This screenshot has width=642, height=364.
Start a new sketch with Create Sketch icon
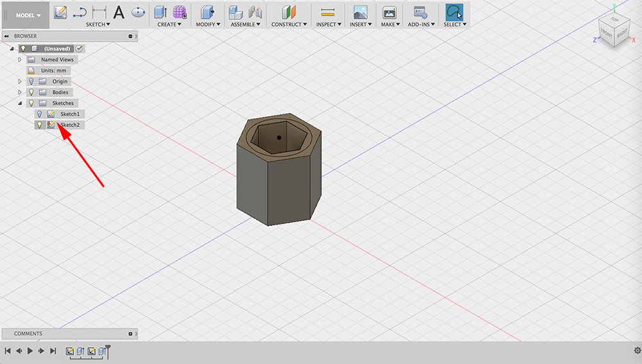pos(60,12)
